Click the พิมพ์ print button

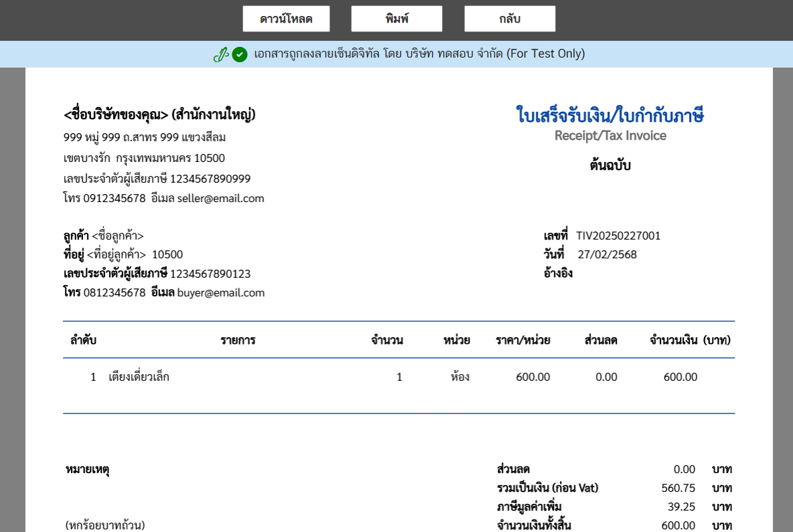[396, 18]
